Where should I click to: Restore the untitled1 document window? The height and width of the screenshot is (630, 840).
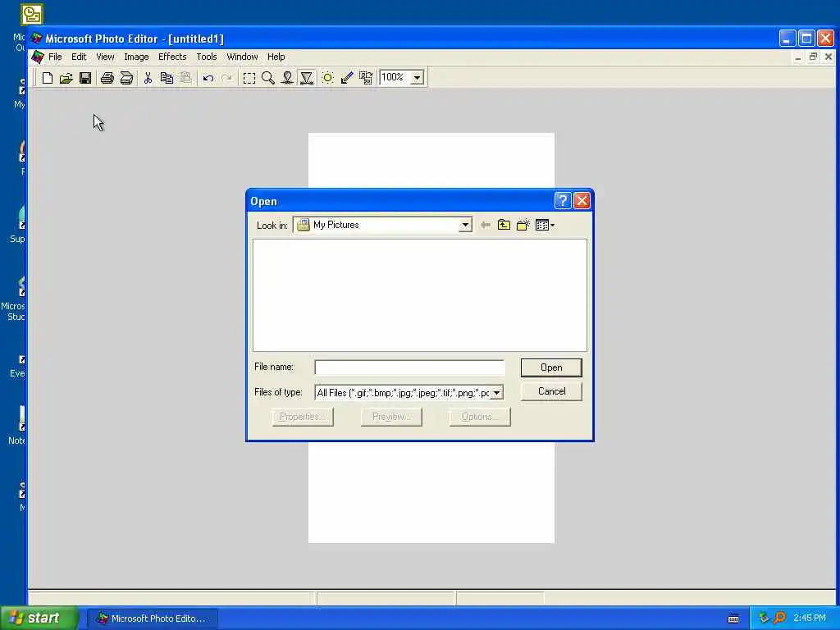(813, 57)
